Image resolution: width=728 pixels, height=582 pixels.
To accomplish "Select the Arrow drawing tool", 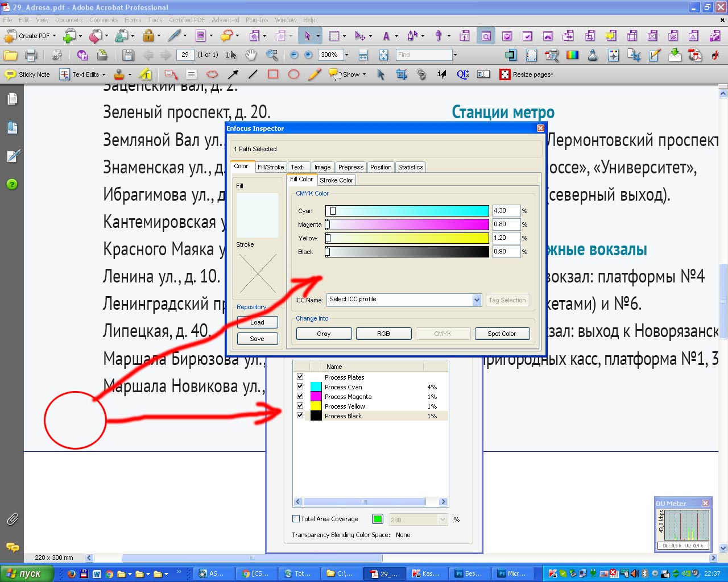I will pyautogui.click(x=233, y=74).
